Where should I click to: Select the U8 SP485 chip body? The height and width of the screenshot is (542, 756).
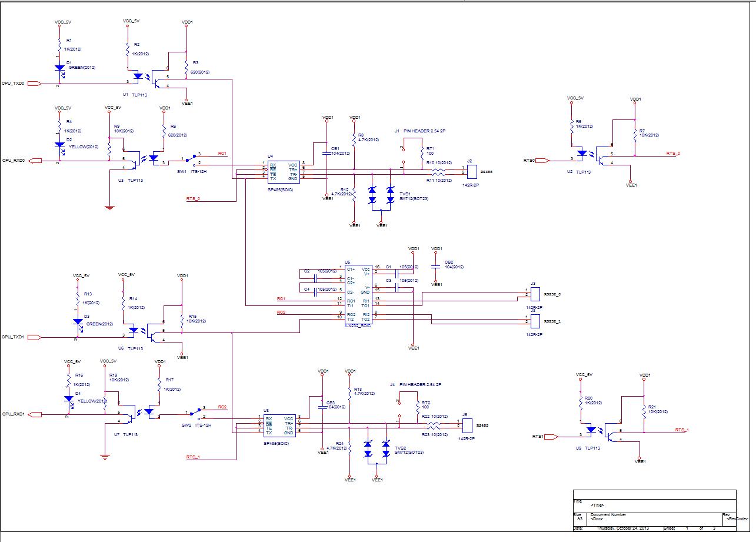[x=279, y=424]
